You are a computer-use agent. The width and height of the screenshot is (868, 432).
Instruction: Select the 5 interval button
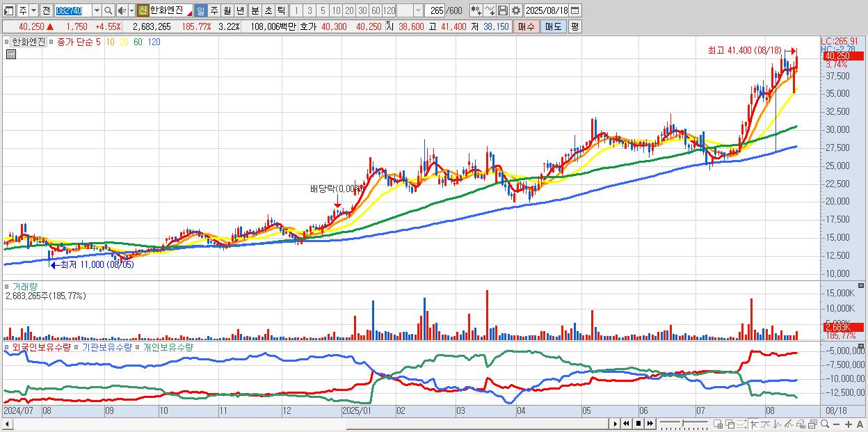coord(323,10)
